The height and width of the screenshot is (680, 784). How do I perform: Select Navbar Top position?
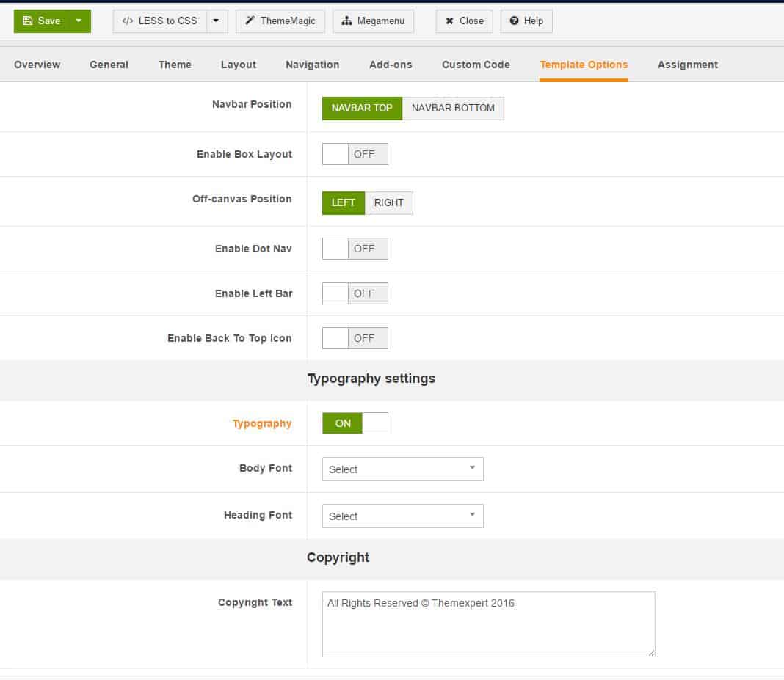(x=362, y=109)
